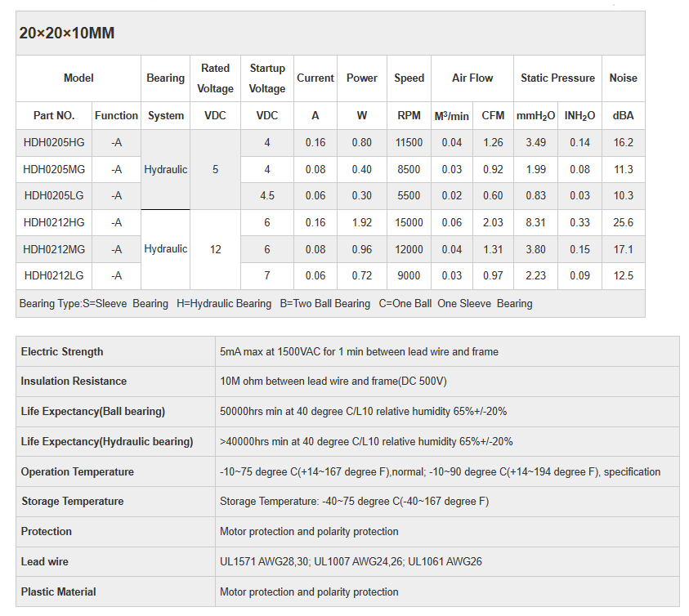
Task: Select the 9000 RPM speed value
Action: tap(409, 276)
